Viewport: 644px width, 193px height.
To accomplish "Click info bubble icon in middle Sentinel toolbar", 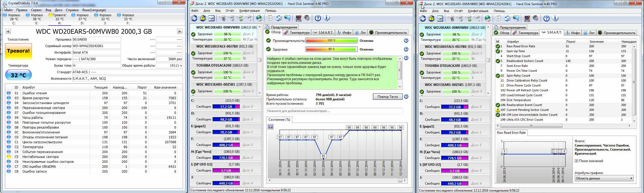I will tap(327, 18).
